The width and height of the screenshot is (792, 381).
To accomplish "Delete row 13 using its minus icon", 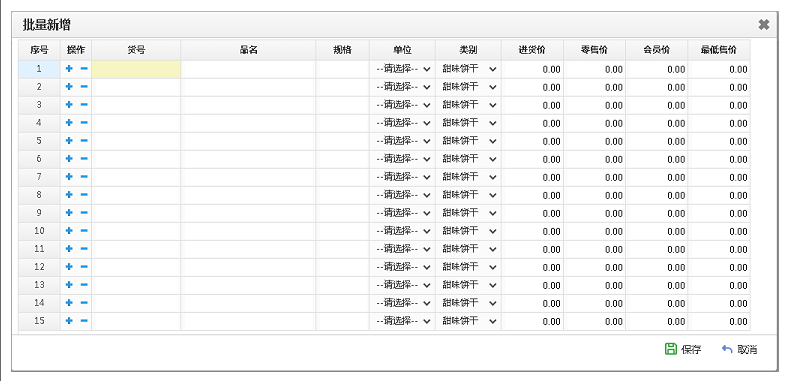I will (x=84, y=285).
